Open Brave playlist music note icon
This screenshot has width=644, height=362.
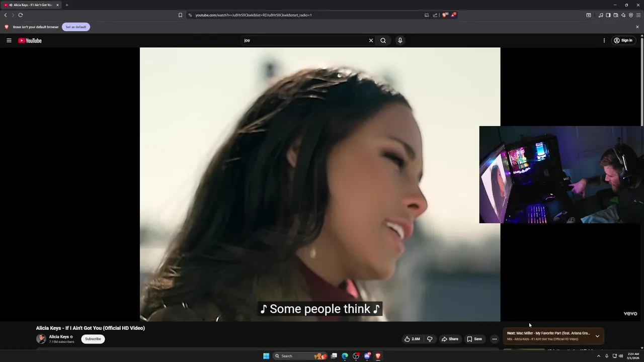point(601,15)
